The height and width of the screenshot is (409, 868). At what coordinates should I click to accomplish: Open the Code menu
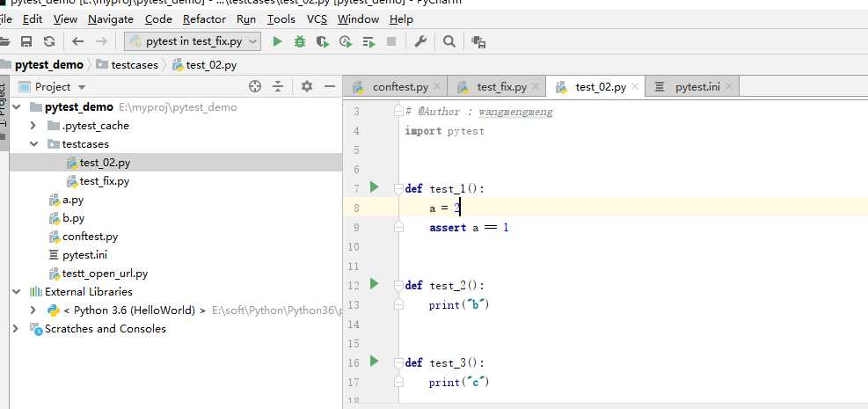click(158, 19)
